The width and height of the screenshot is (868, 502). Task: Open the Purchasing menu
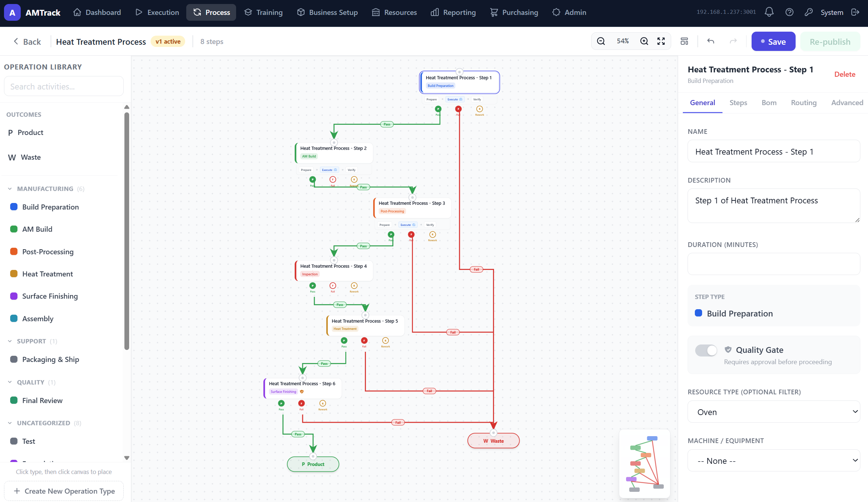[x=514, y=12]
